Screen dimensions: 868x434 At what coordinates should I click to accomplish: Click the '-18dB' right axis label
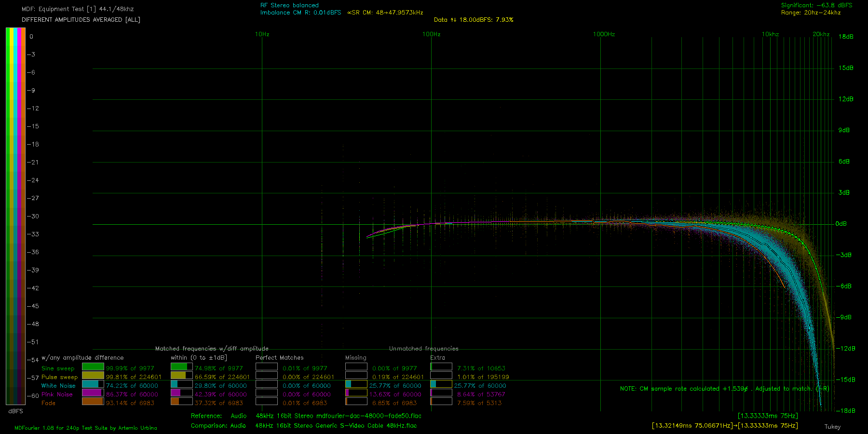pyautogui.click(x=846, y=411)
